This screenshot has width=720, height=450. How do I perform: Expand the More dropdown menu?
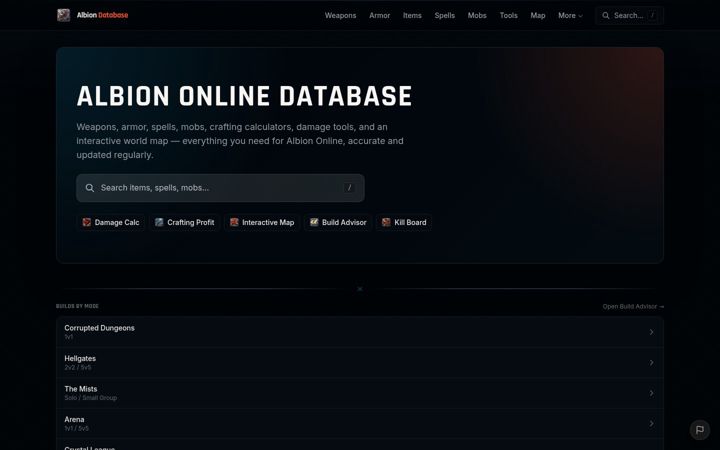[570, 16]
